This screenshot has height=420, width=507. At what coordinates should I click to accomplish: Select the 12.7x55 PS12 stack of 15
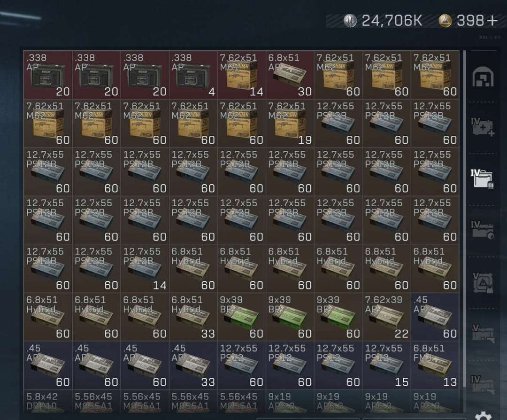[x=387, y=366]
